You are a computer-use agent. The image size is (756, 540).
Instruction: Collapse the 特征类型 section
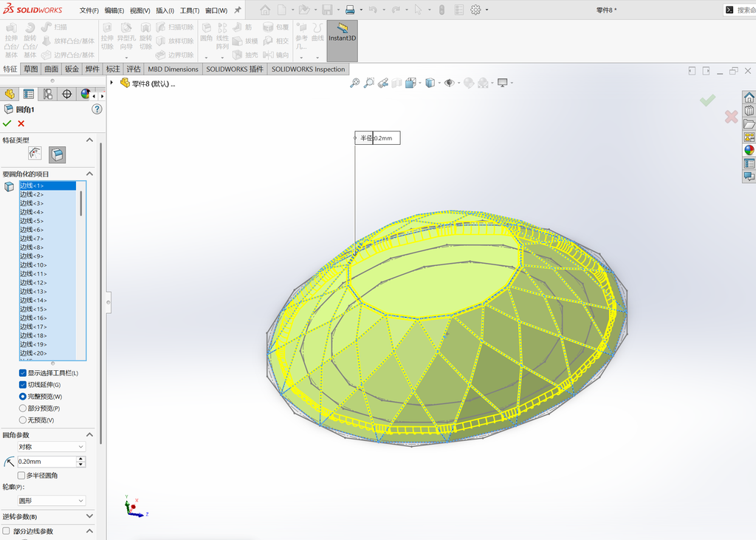(x=89, y=140)
